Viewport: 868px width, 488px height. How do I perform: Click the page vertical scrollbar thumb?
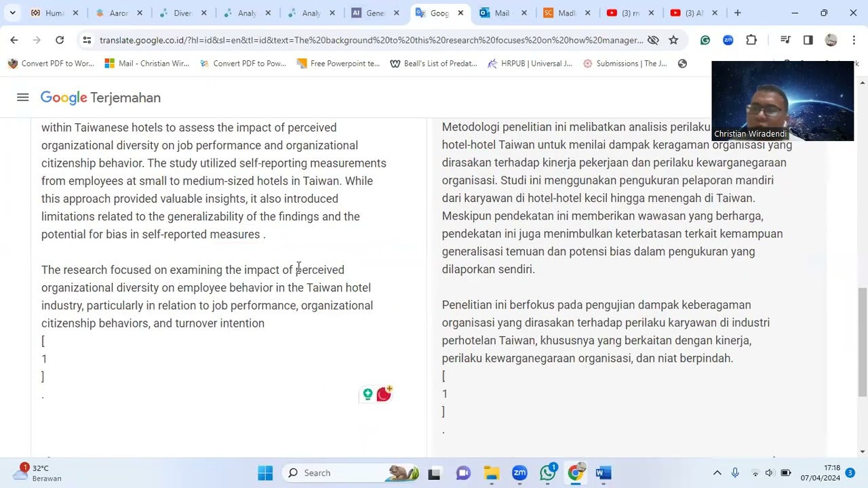point(862,342)
